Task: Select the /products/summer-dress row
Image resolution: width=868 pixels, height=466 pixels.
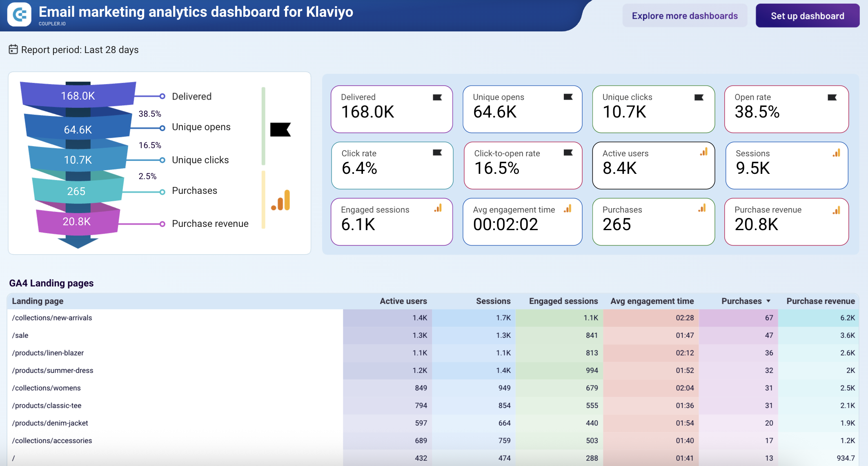Action: coord(433,371)
